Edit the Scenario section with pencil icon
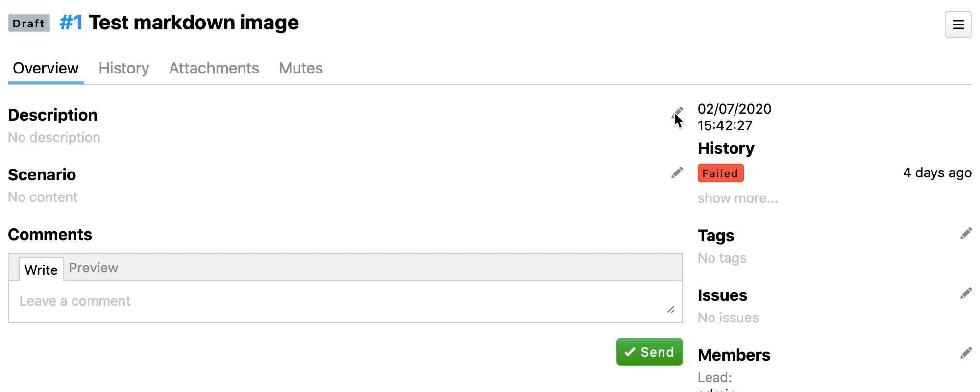This screenshot has width=980, height=392. [x=677, y=173]
